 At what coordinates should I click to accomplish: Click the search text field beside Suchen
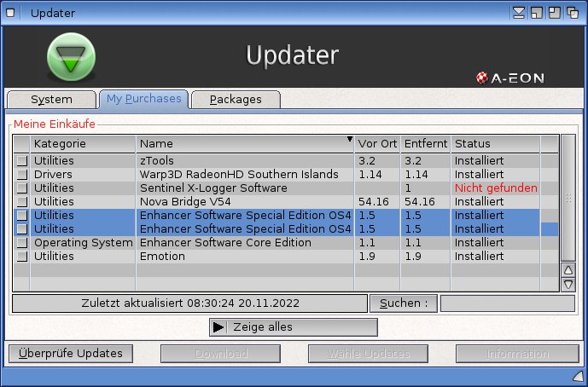coord(508,303)
